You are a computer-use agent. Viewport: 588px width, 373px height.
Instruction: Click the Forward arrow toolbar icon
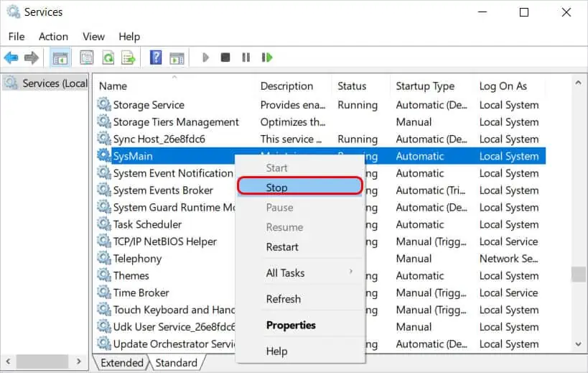(32, 57)
